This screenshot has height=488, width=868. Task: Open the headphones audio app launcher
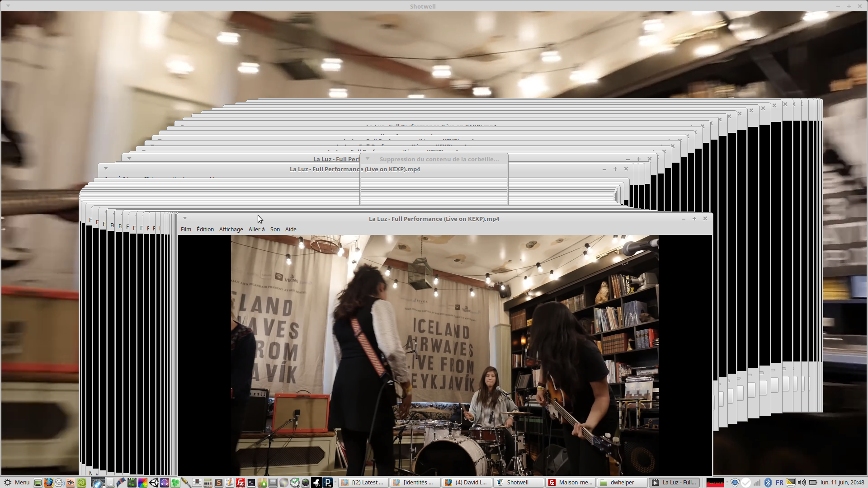tap(165, 483)
